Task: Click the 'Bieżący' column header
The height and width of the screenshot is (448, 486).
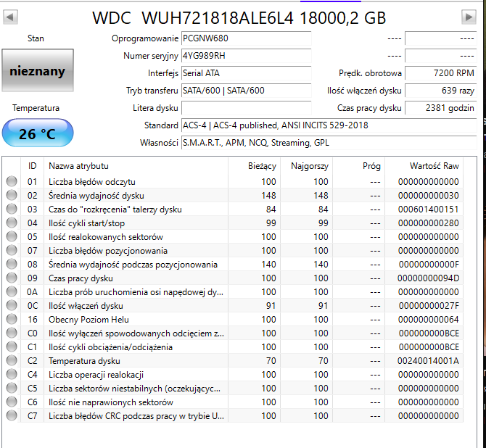Action: pos(254,166)
